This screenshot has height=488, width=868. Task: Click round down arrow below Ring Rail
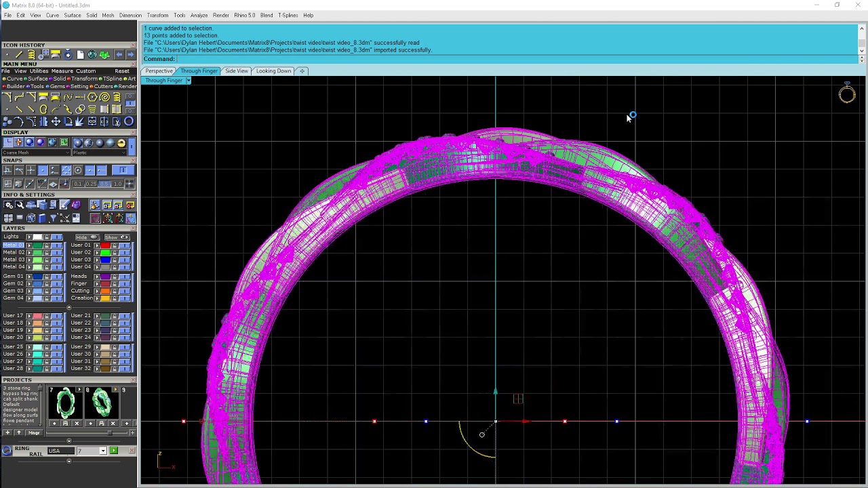click(x=68, y=461)
